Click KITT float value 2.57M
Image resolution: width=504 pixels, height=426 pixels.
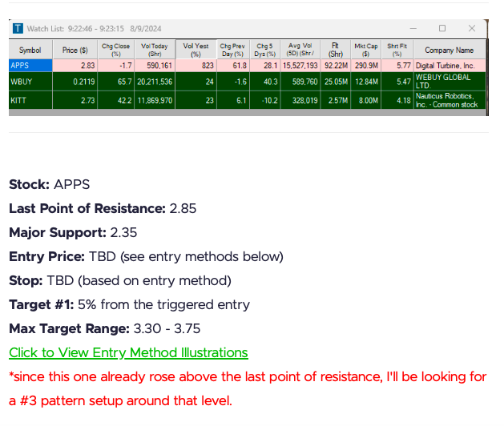tap(335, 101)
